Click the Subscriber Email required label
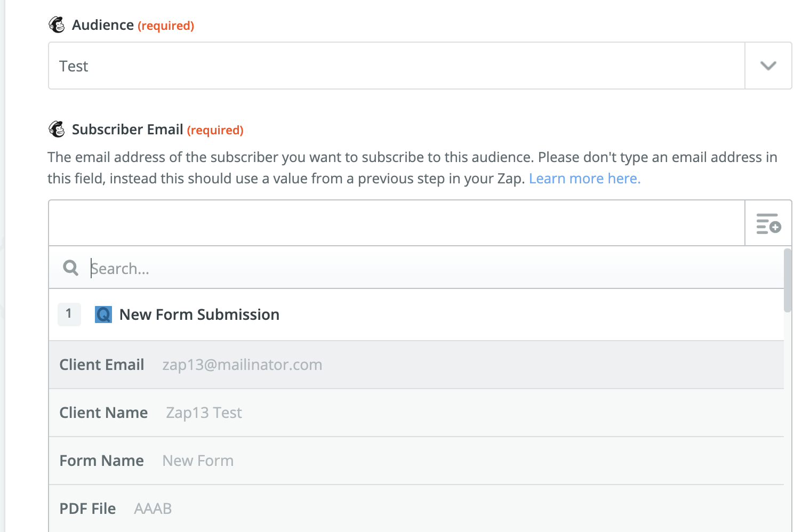The image size is (802, 532). pyautogui.click(x=157, y=130)
